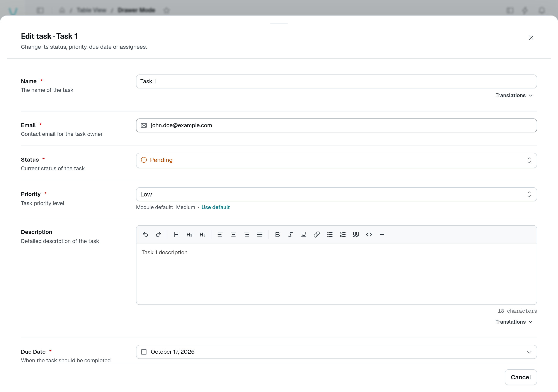
Task: Open the Priority dropdown showing Low
Action: (336, 194)
